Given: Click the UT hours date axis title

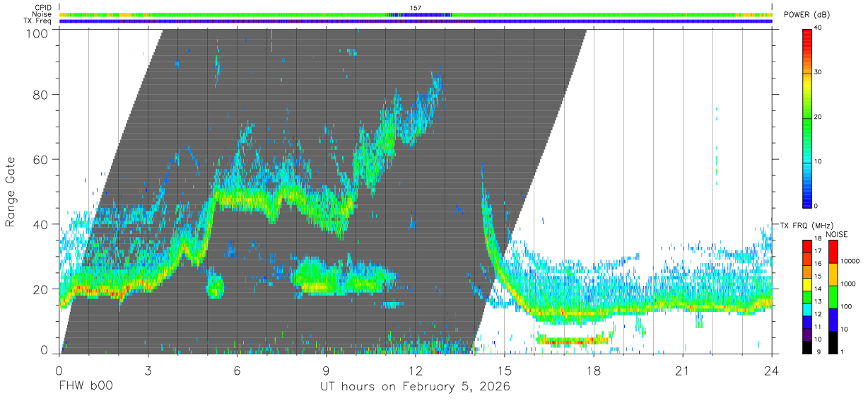Looking at the screenshot, I should tap(416, 388).
